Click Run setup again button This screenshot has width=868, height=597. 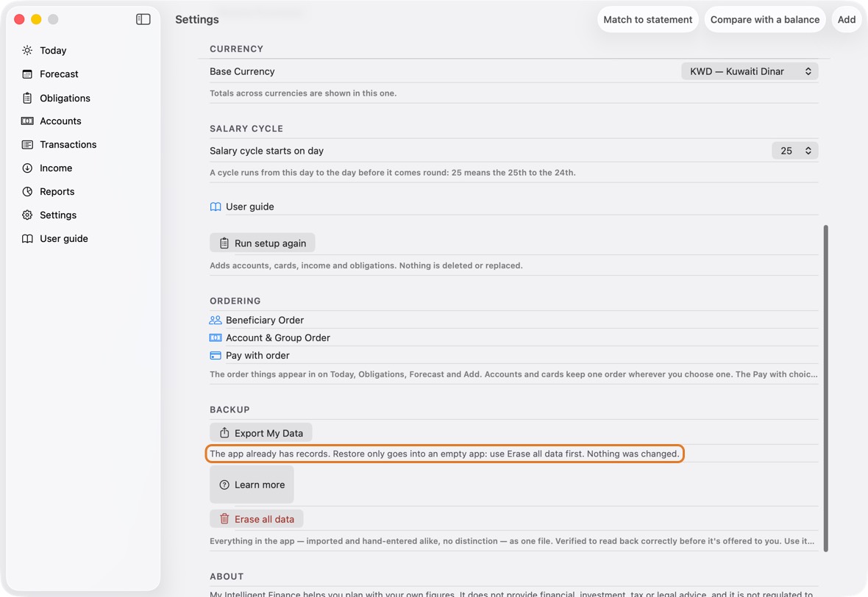coord(262,243)
